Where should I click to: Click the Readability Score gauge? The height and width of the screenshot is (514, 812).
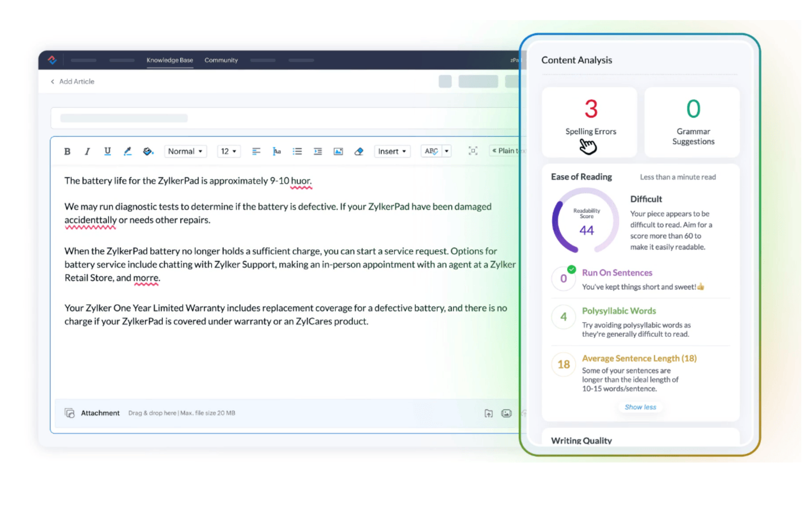click(586, 221)
